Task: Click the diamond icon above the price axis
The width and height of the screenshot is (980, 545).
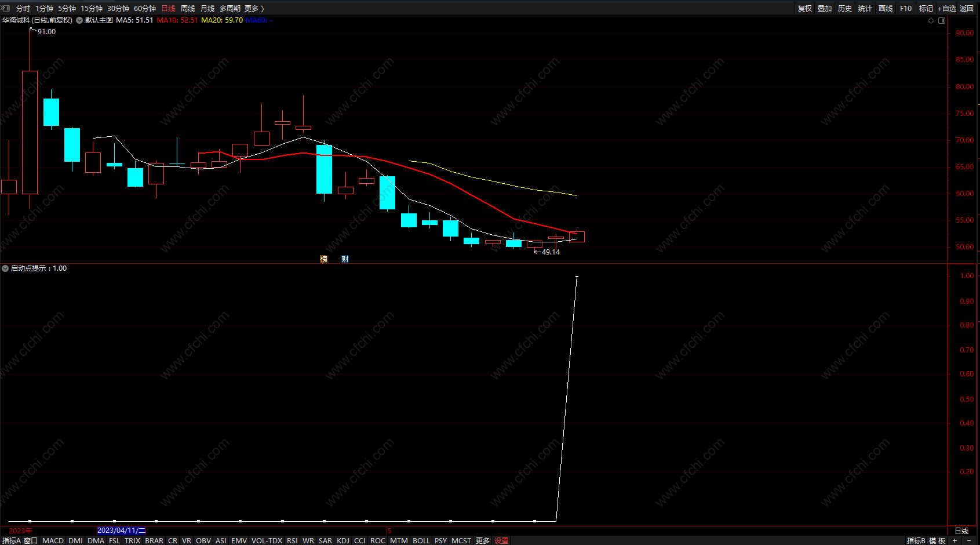Action: tap(931, 20)
